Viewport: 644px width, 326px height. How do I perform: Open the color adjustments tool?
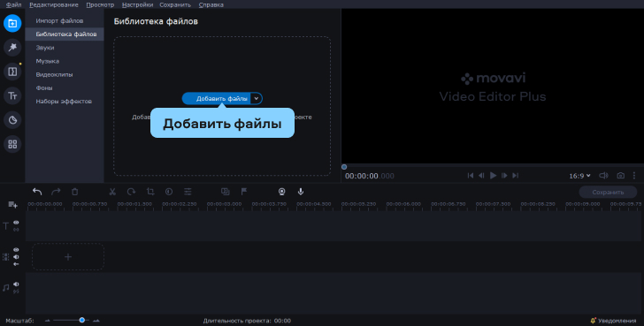(x=169, y=192)
